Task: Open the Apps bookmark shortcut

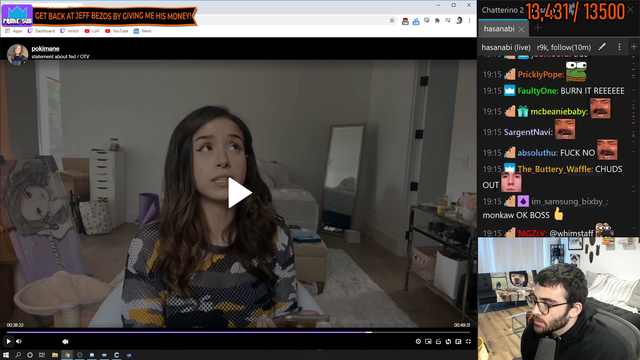Action: pos(13,31)
